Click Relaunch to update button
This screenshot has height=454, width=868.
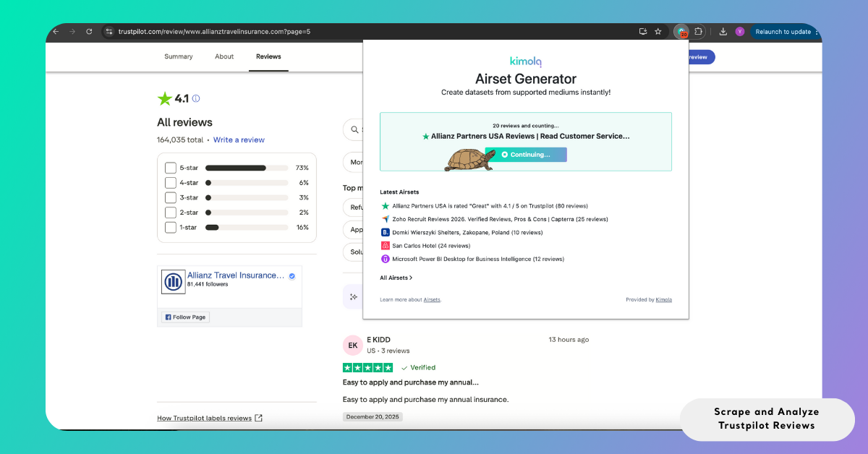(x=783, y=32)
